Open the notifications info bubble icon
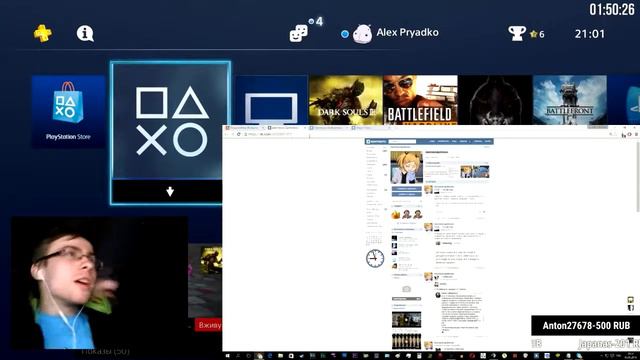This screenshot has width=640, height=360. point(85,33)
